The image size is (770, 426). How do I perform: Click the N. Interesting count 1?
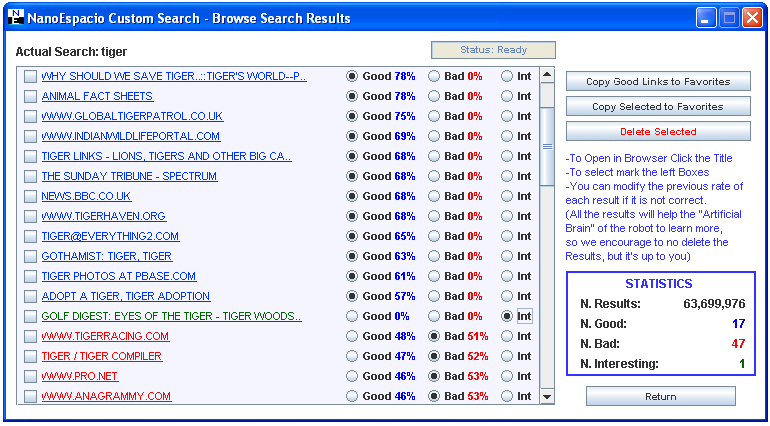(x=742, y=364)
